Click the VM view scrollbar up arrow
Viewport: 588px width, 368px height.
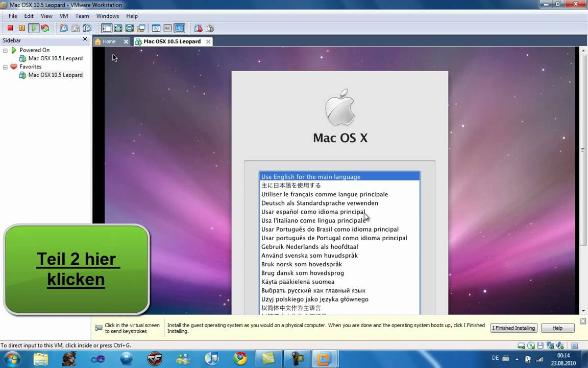pos(583,50)
